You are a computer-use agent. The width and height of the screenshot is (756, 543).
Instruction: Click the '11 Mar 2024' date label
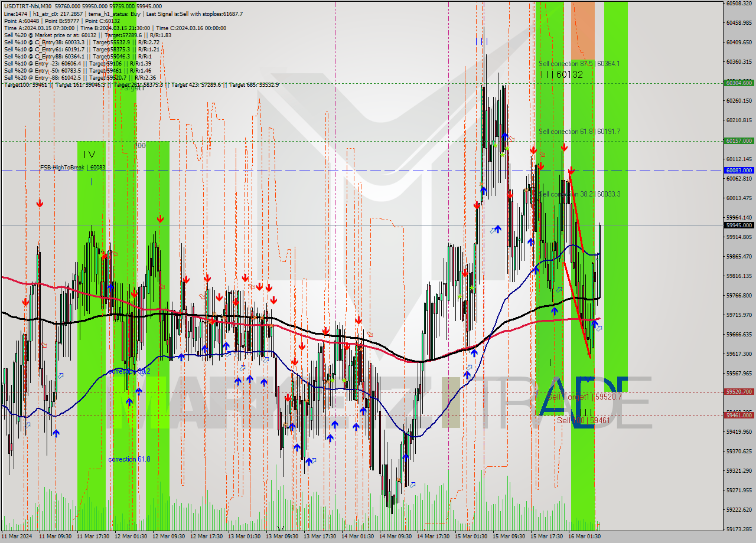(x=17, y=537)
